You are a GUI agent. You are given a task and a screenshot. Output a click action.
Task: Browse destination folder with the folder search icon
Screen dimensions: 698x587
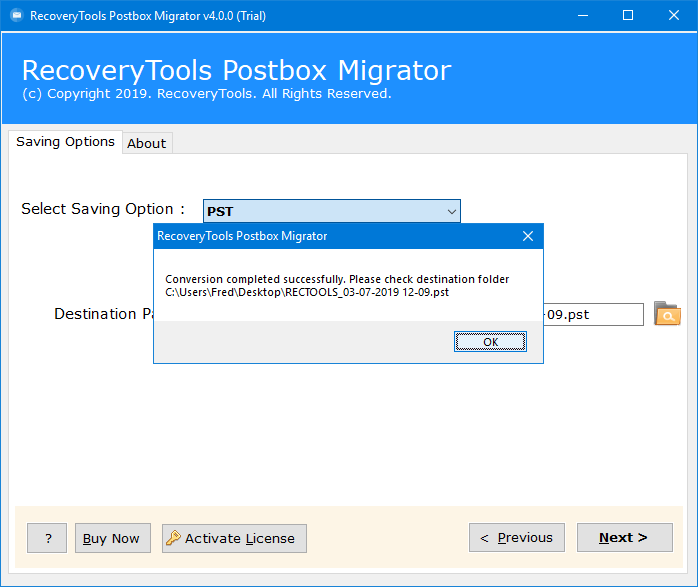[x=667, y=314]
